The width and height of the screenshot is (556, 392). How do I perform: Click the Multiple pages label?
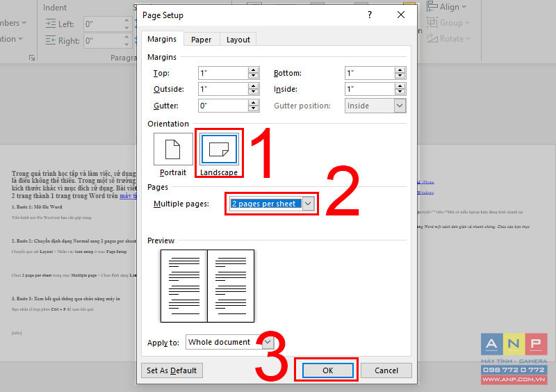coord(181,204)
